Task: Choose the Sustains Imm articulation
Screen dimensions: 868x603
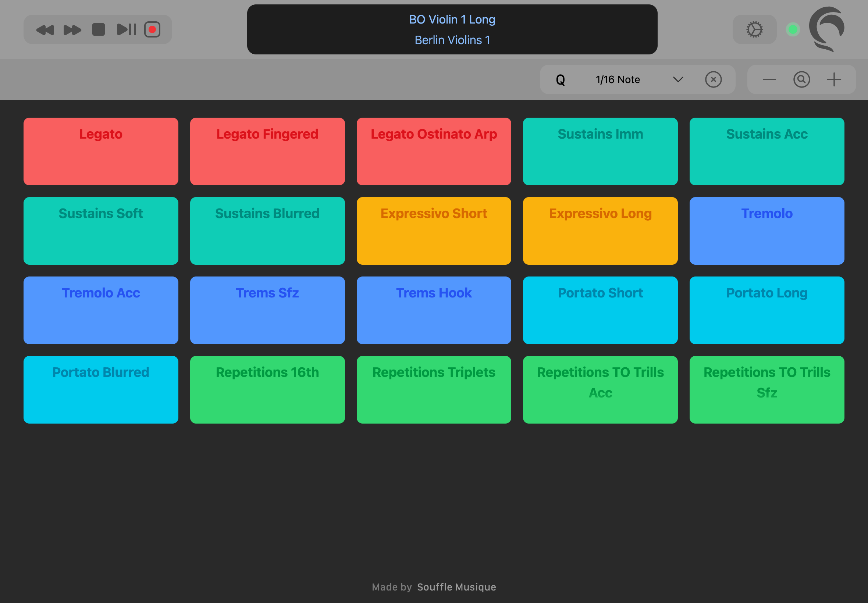Action: pyautogui.click(x=600, y=151)
